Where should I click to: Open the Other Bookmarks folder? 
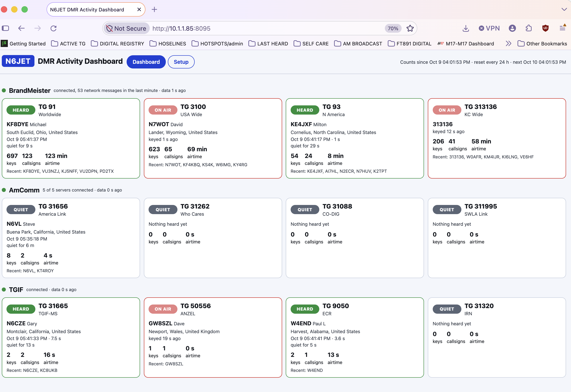(x=542, y=44)
